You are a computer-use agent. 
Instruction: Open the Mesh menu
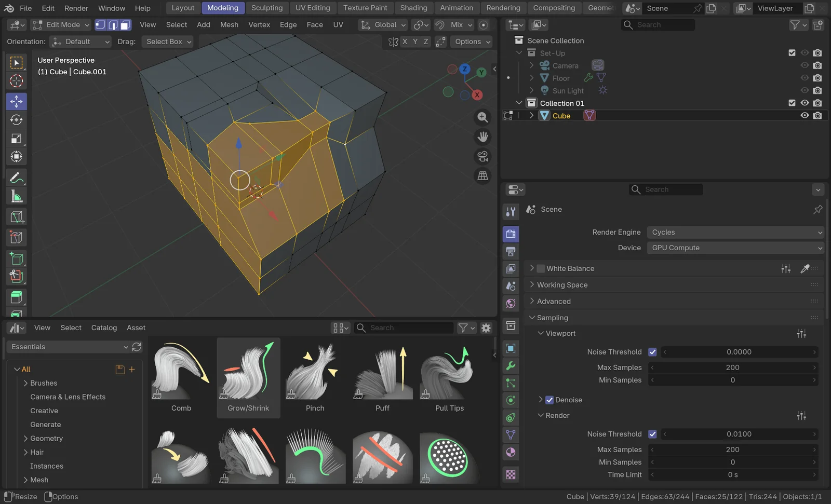pos(229,25)
